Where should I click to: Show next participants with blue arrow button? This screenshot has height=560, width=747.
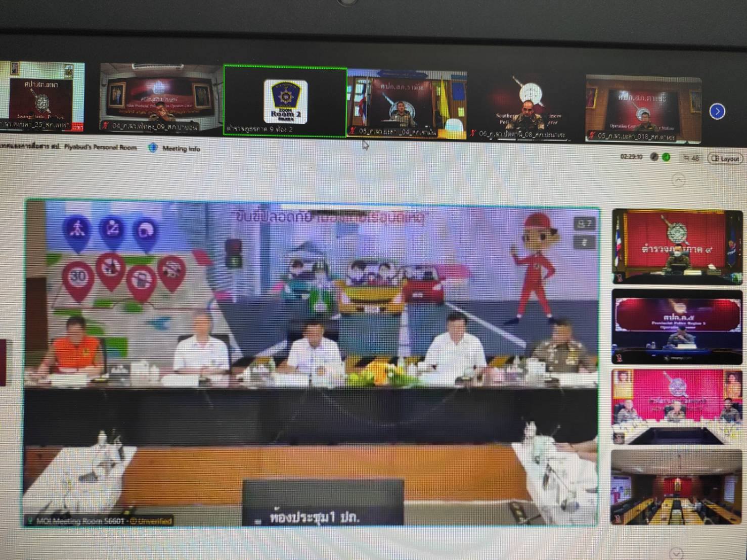point(717,111)
